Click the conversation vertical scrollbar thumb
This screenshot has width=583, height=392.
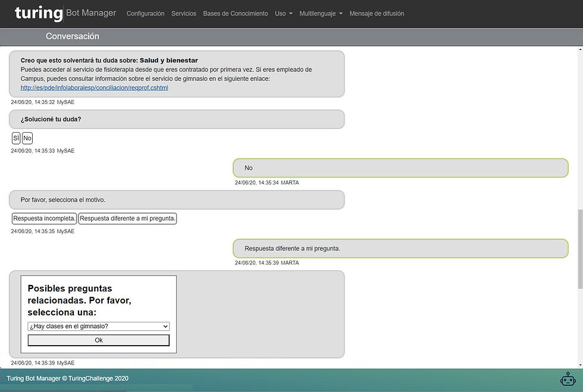[x=580, y=249]
